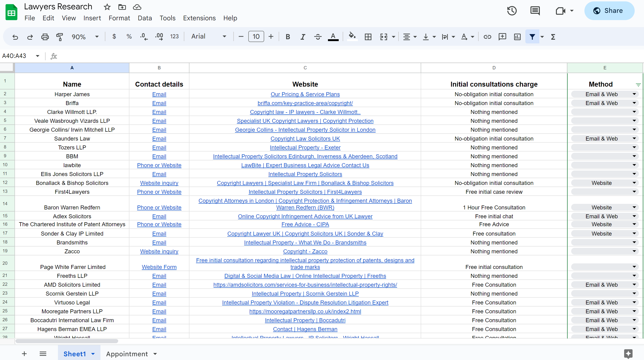
Task: Open the Format menu
Action: [x=119, y=18]
